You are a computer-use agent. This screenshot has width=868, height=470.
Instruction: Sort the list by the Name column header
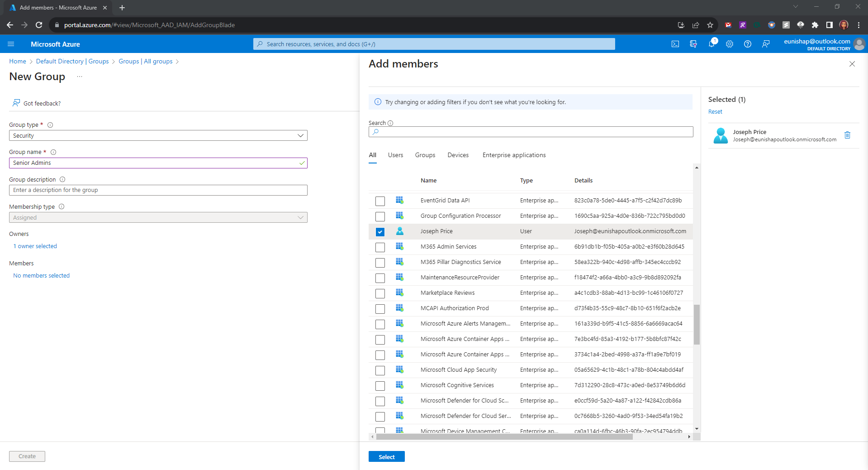click(x=428, y=180)
